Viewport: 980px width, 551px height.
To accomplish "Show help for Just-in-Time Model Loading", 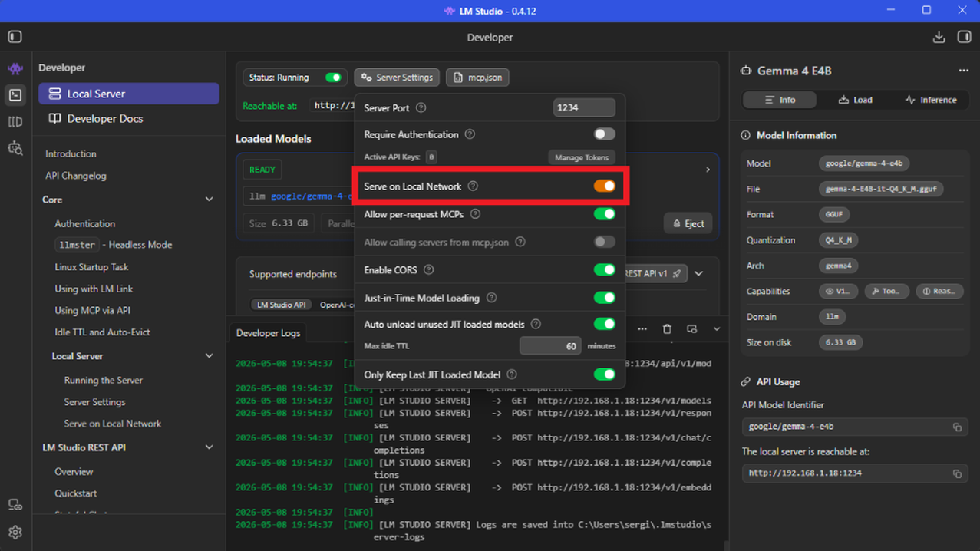I will coord(491,298).
